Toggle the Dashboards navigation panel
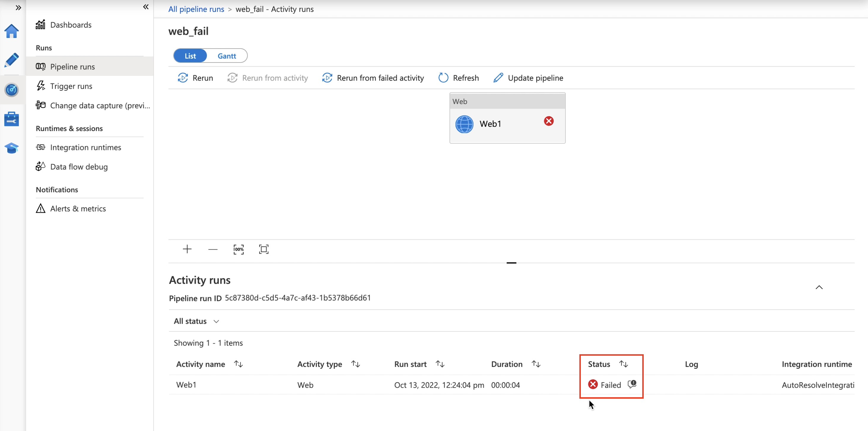Screen dimensions: 868x431 coord(146,7)
